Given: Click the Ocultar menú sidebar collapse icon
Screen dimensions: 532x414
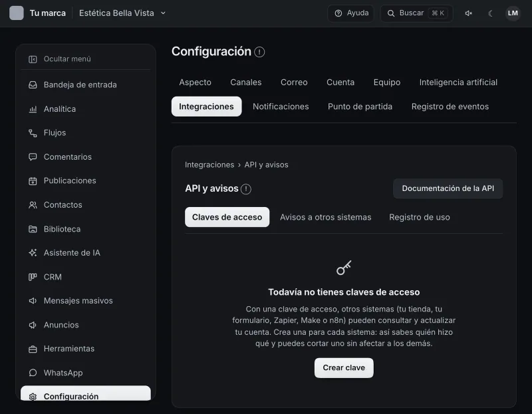Looking at the screenshot, I should tap(33, 59).
